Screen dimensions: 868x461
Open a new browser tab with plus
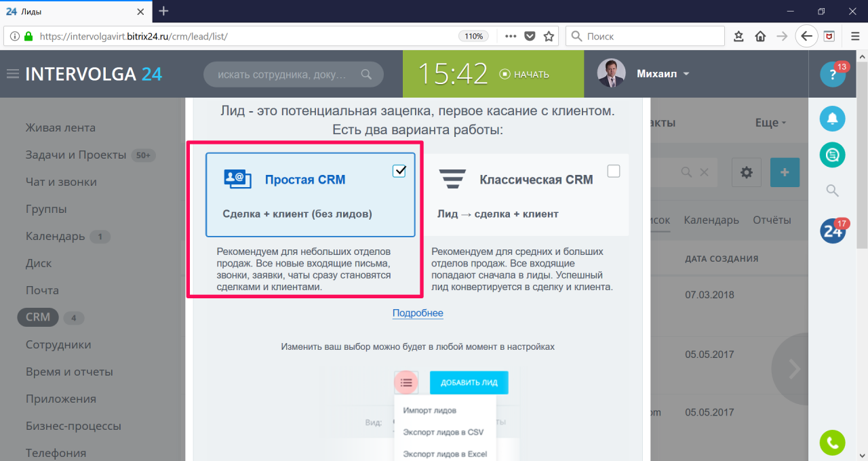[x=163, y=11]
